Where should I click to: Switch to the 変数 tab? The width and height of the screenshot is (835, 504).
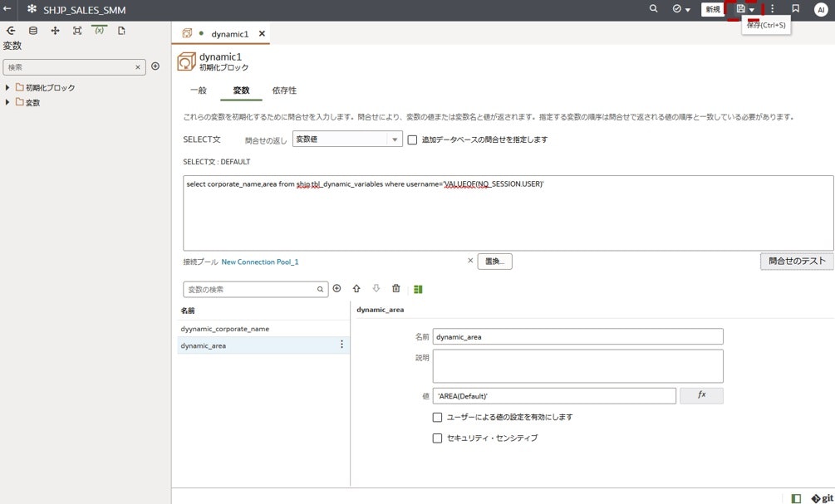click(x=241, y=91)
